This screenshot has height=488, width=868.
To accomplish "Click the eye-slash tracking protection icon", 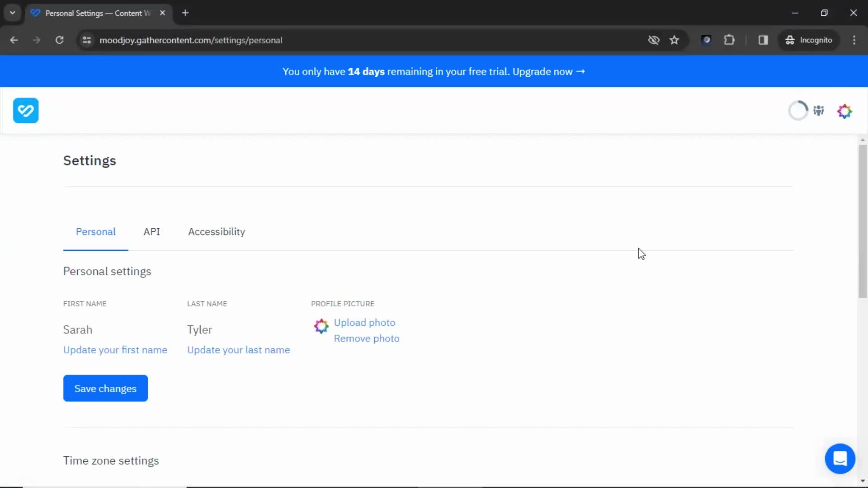I will tap(654, 40).
